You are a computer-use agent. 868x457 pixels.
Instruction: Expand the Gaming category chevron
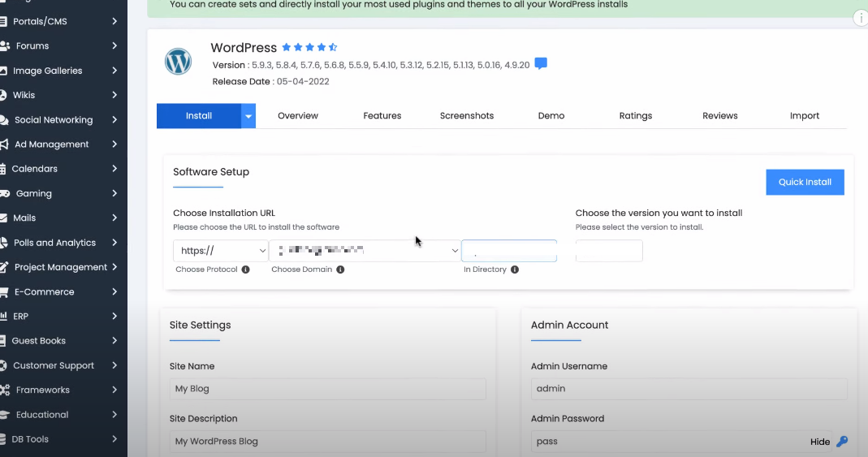(x=114, y=193)
